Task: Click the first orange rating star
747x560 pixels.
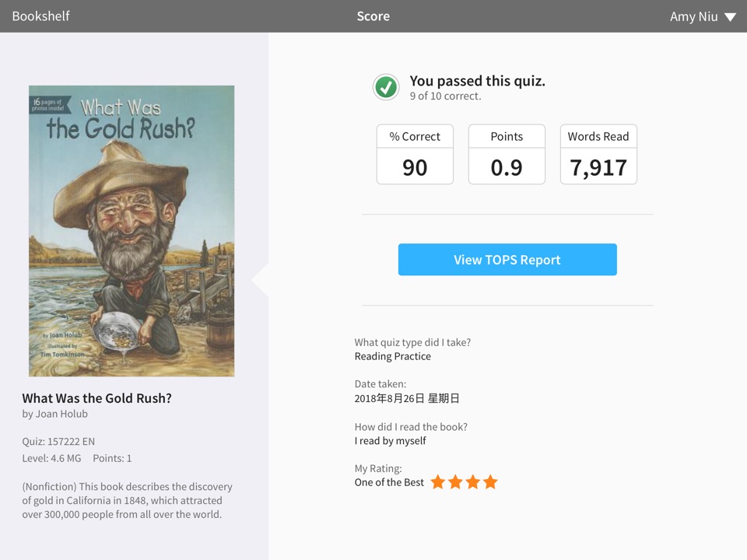Action: [x=438, y=482]
